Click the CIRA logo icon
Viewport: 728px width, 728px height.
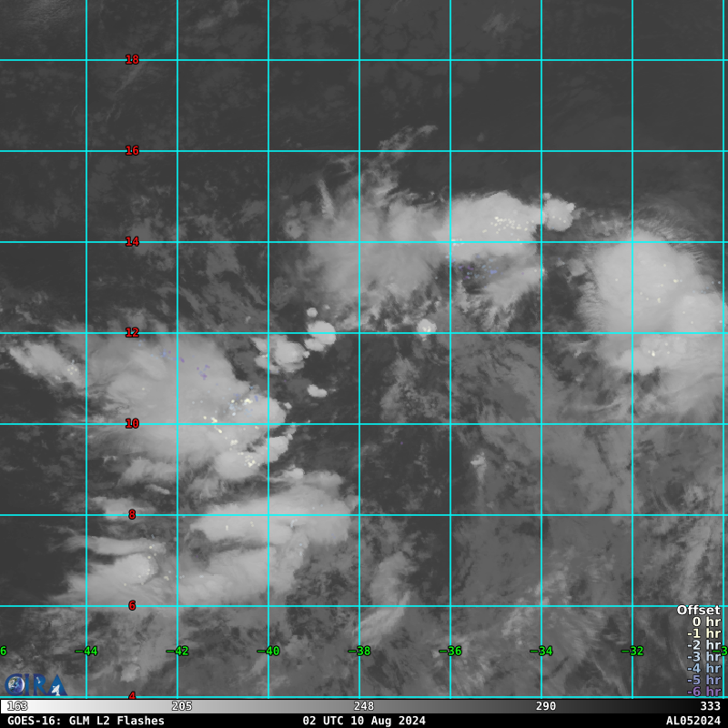[x=35, y=685]
